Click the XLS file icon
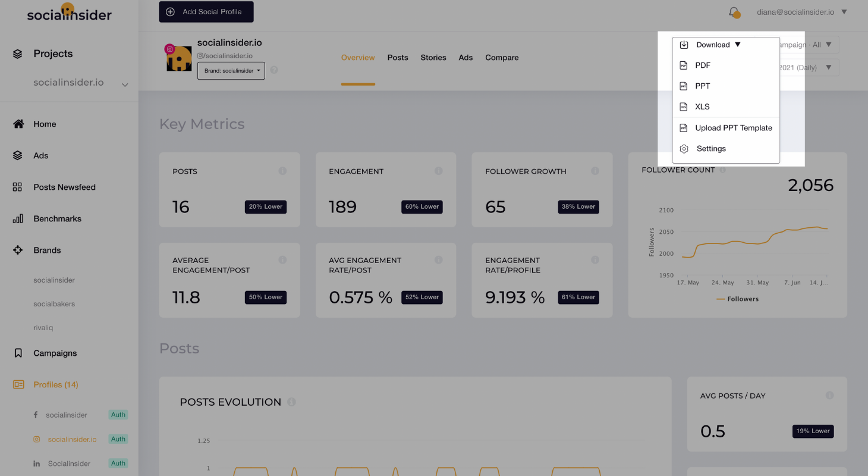This screenshot has height=476, width=868. 684,107
